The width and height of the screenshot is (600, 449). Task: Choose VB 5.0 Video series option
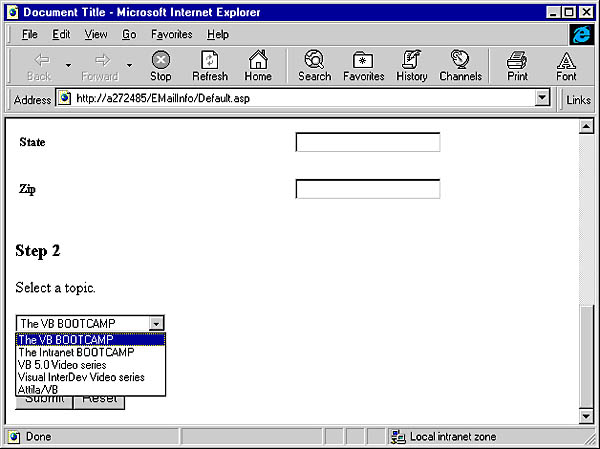62,365
